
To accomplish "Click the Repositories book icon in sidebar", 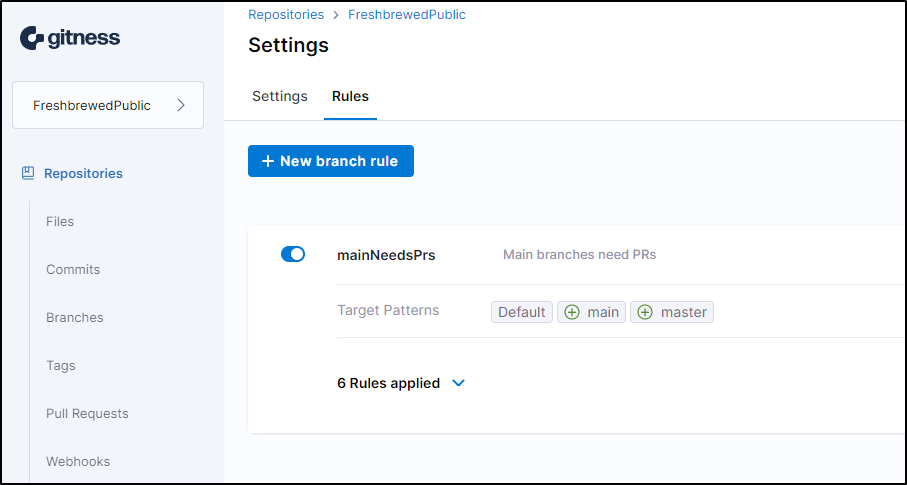I will [28, 173].
